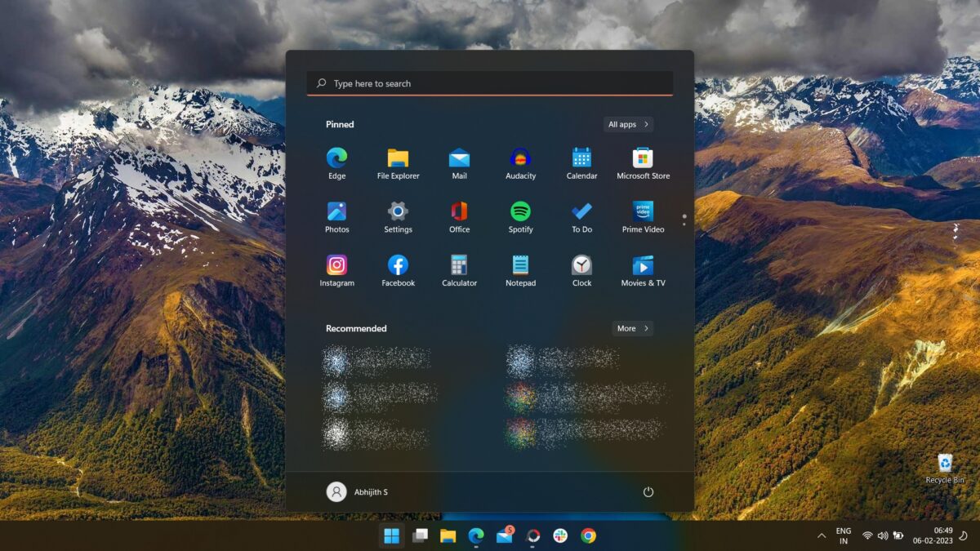
Task: Open Notepad
Action: (x=520, y=271)
